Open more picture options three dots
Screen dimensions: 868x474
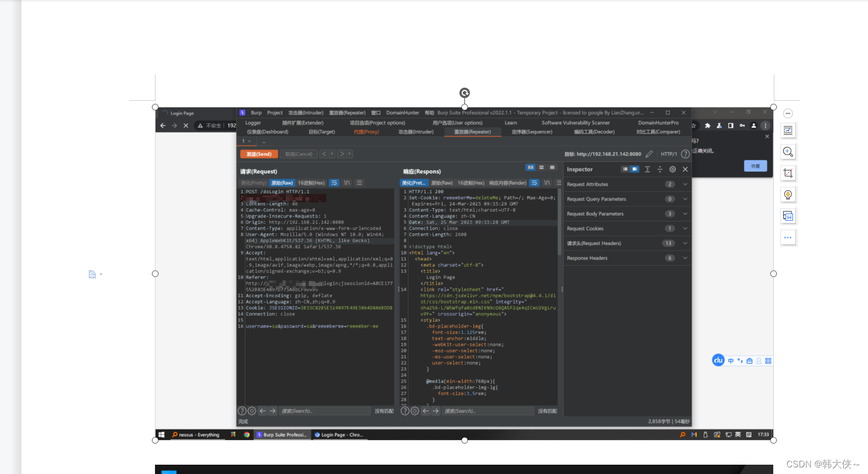pyautogui.click(x=788, y=237)
